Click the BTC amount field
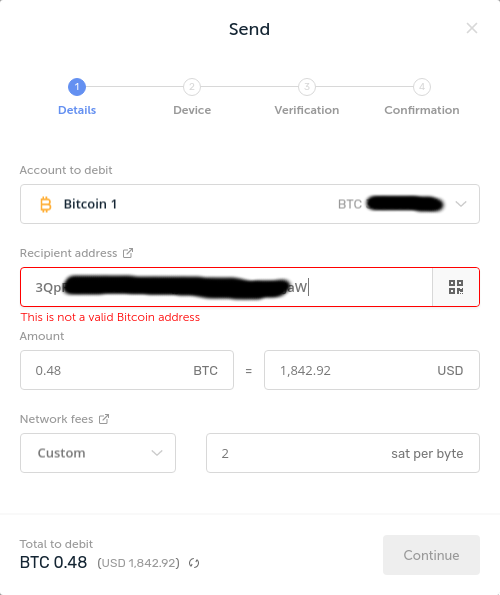Image resolution: width=500 pixels, height=595 pixels. (127, 370)
